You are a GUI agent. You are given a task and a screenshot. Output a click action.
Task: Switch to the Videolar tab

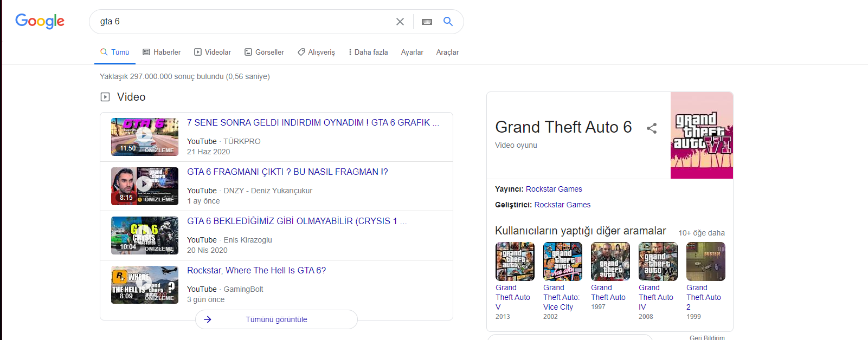click(213, 52)
